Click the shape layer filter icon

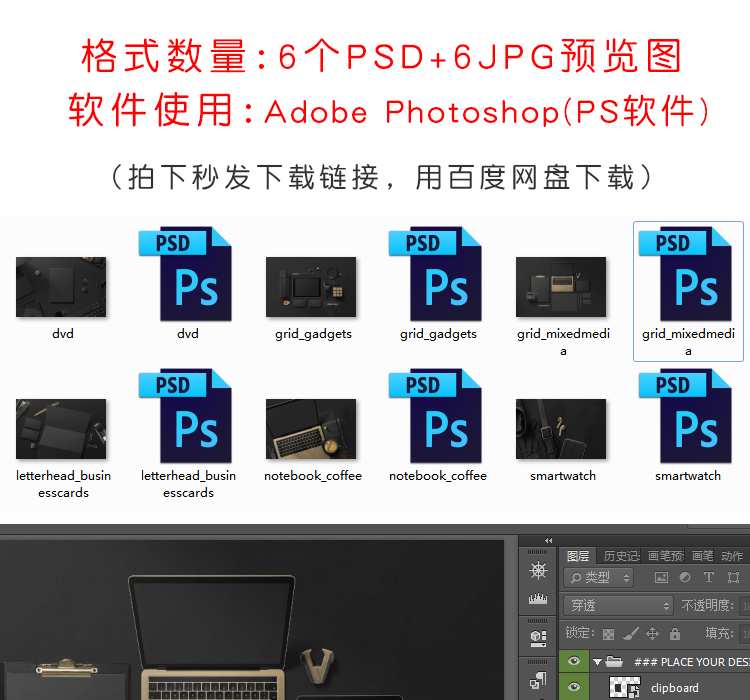pyautogui.click(x=734, y=578)
